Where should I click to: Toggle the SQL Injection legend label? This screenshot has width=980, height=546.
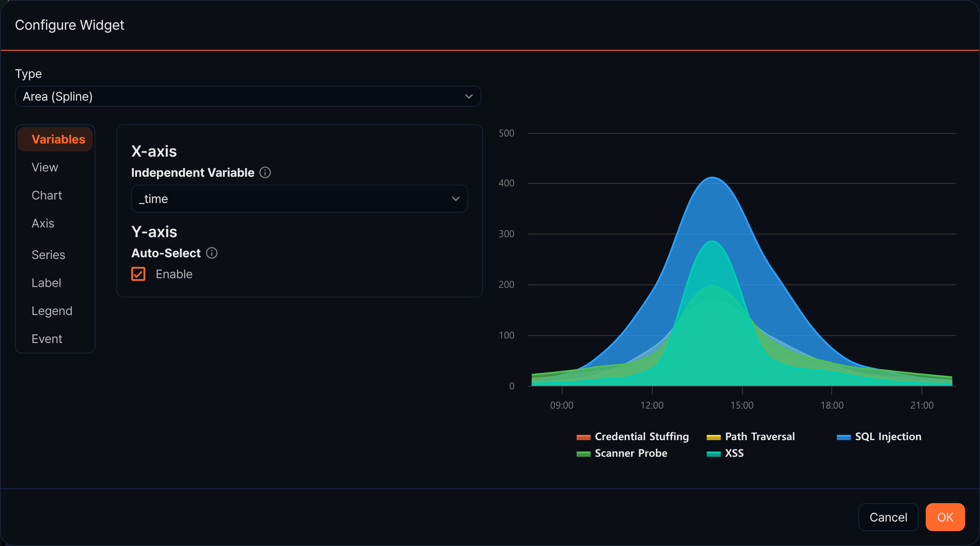[888, 437]
